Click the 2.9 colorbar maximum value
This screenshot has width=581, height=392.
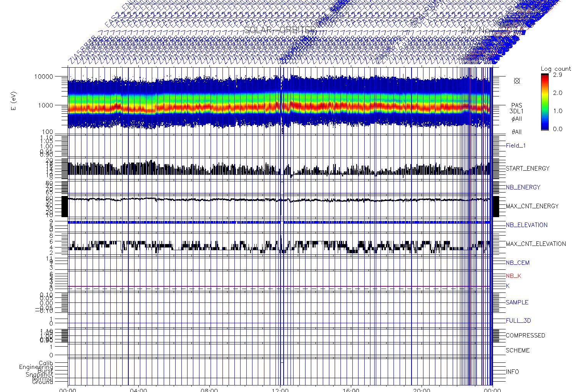coord(557,75)
